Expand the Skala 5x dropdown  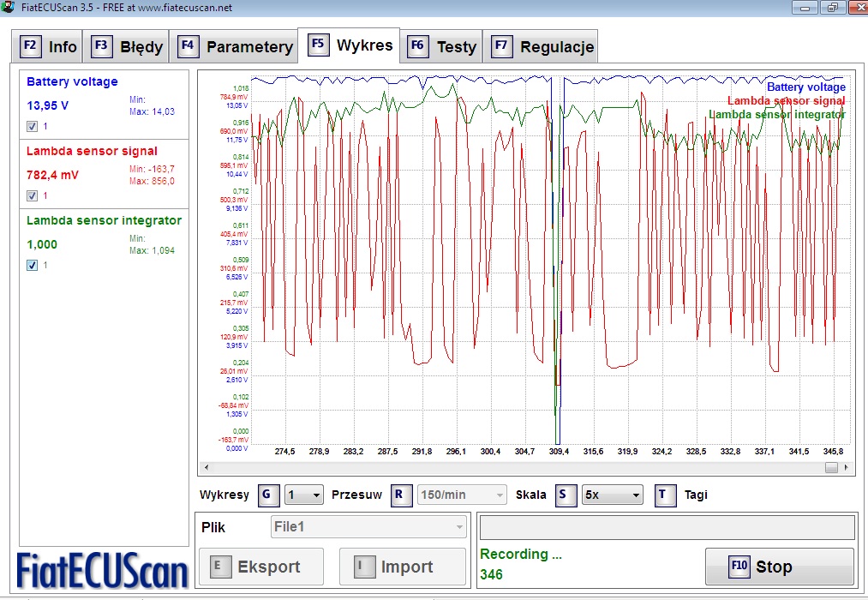pos(613,495)
